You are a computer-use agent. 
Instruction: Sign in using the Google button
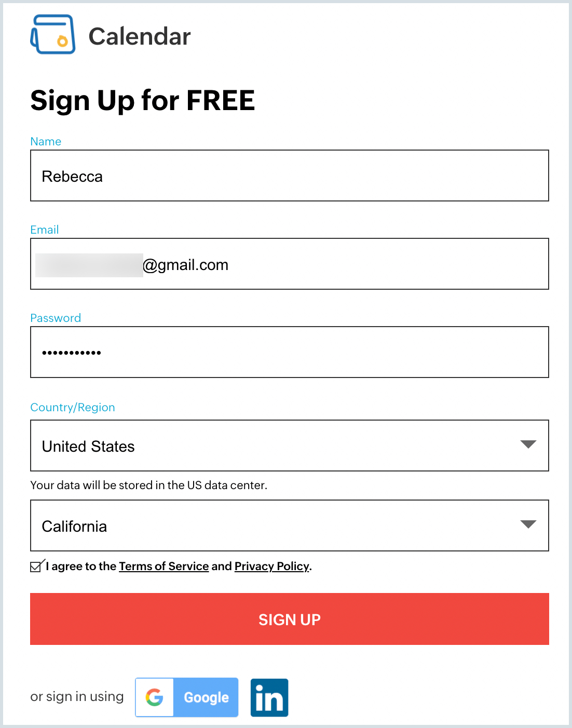(187, 697)
